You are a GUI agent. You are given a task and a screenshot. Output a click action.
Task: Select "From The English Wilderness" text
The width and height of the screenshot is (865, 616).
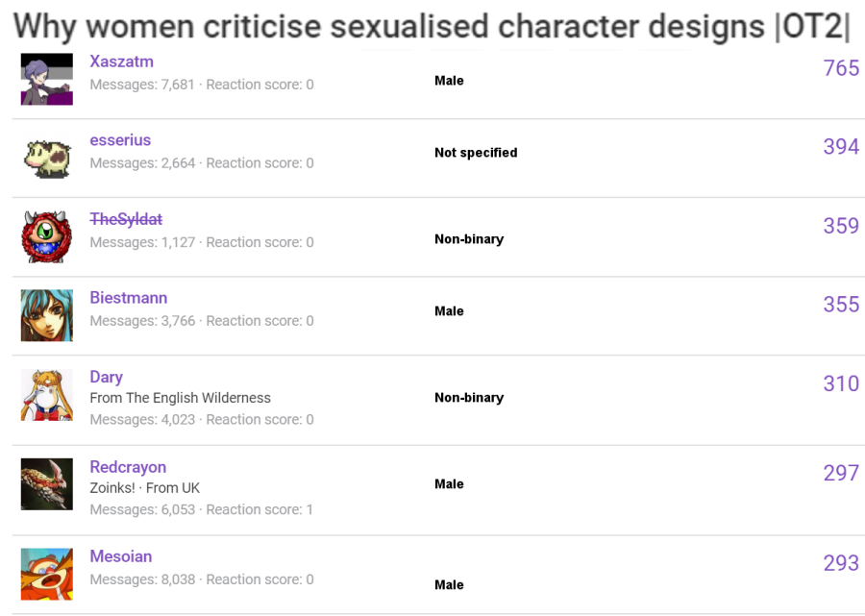[x=181, y=398]
